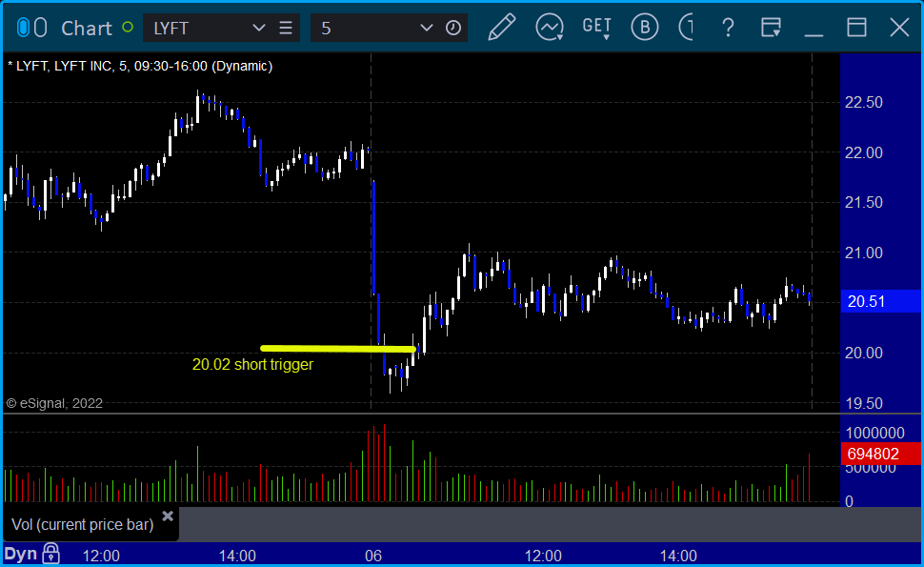Open the question mark help icon
Image resolution: width=924 pixels, height=567 pixels.
click(x=729, y=28)
